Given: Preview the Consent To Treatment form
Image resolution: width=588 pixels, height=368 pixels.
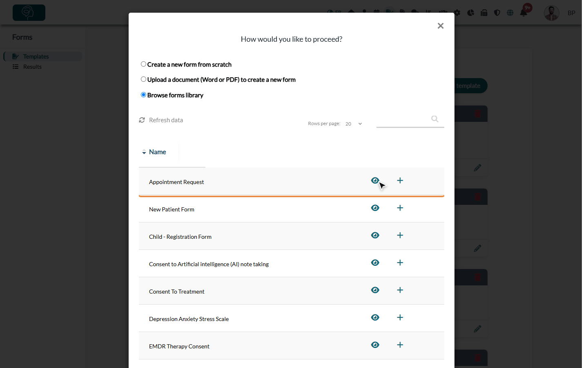Looking at the screenshot, I should [x=375, y=290].
